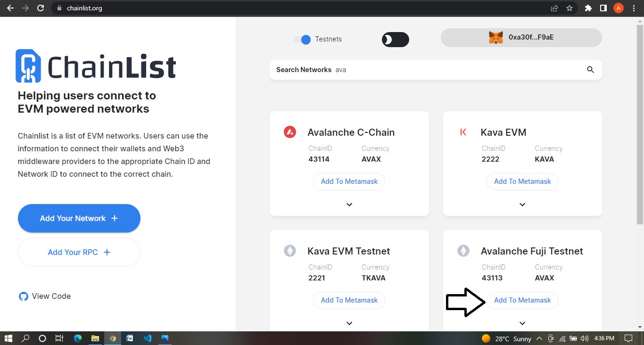Click the battery tray icon

573,338
